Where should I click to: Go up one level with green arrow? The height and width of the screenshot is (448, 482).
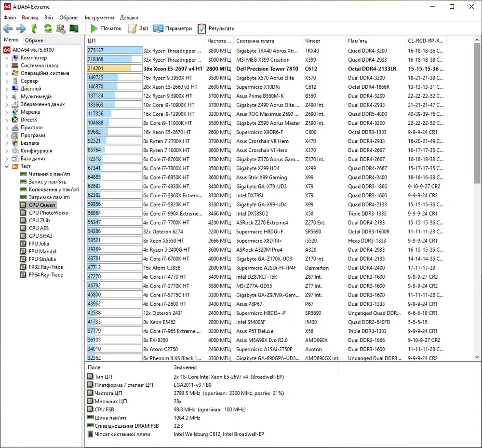pyautogui.click(x=34, y=28)
